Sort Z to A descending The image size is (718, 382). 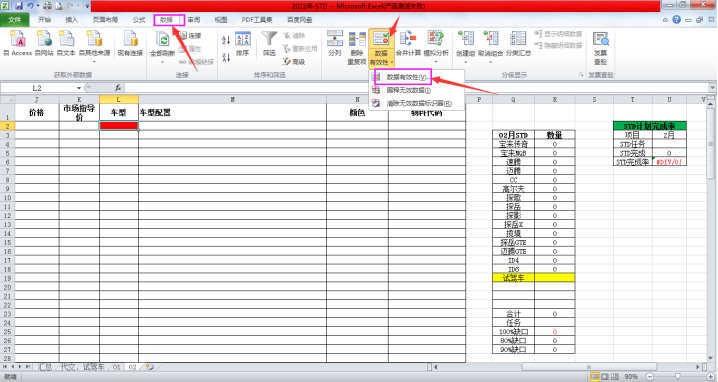point(226,57)
